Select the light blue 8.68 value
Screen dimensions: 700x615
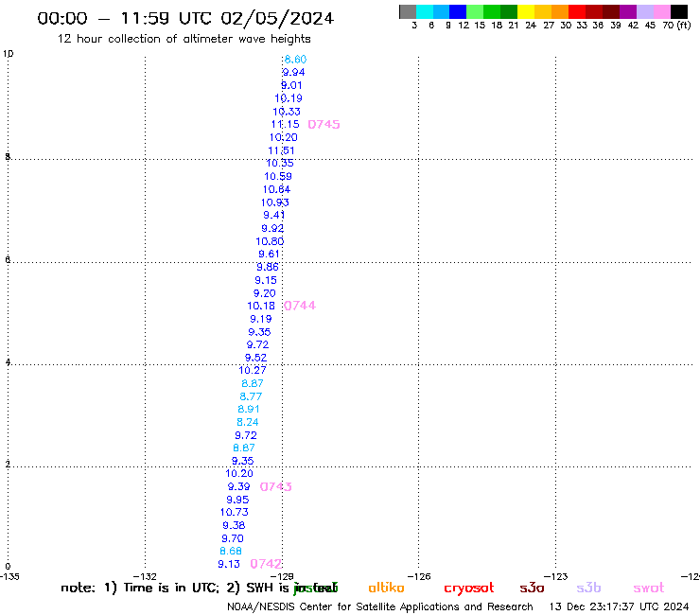click(x=231, y=551)
